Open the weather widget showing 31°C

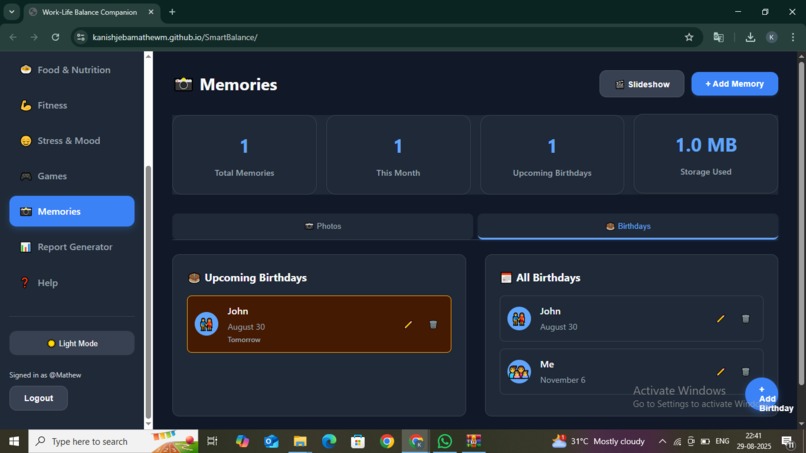pyautogui.click(x=598, y=441)
